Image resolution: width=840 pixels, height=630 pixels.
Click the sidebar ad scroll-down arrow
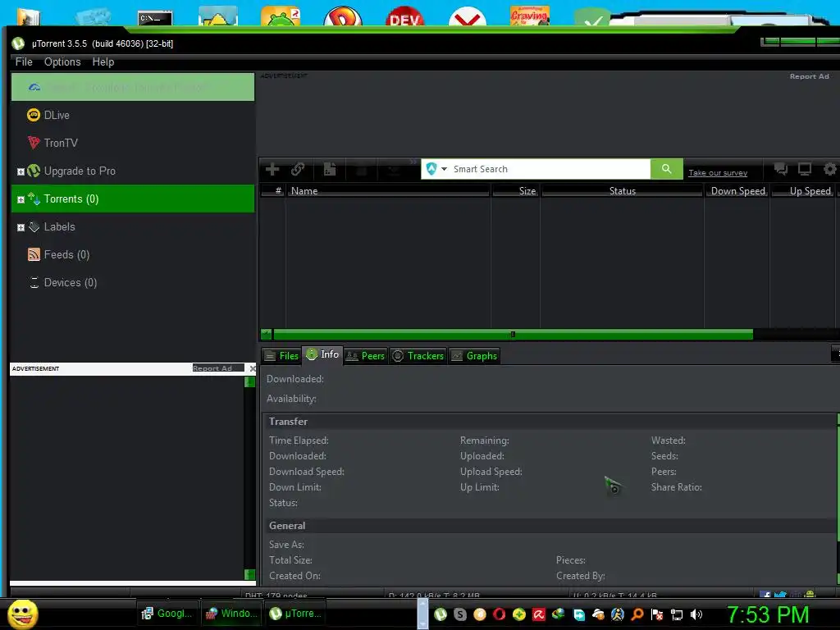pyautogui.click(x=249, y=574)
